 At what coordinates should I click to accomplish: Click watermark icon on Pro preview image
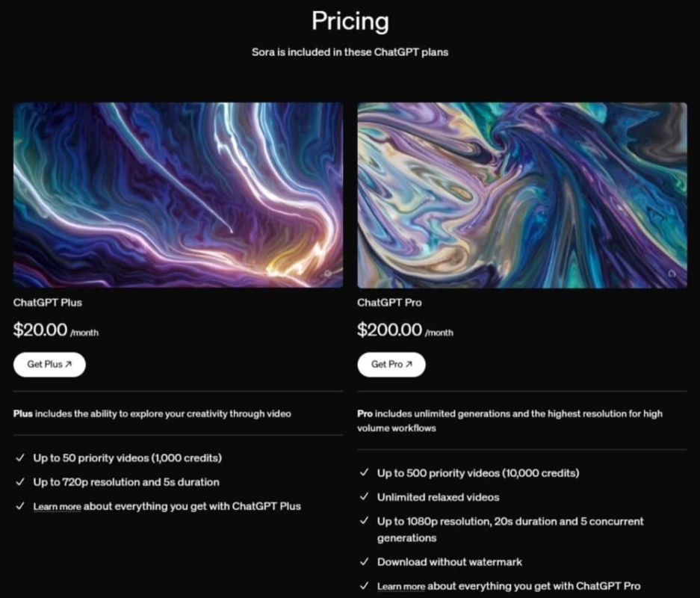click(672, 274)
